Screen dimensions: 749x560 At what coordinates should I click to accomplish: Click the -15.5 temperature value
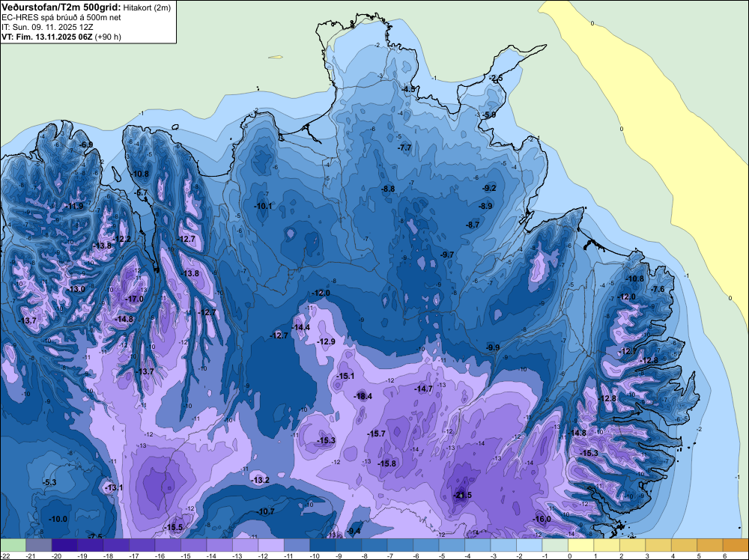[x=174, y=527]
